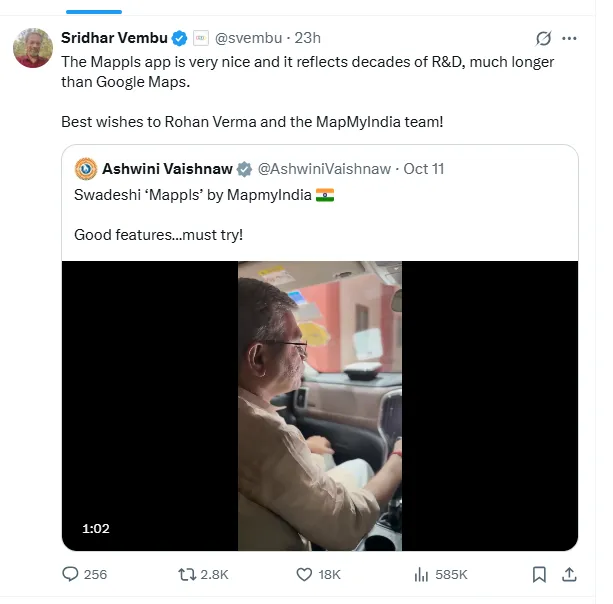Image resolution: width=613 pixels, height=604 pixels.
Task: Click the share post icon
Action: point(569,574)
